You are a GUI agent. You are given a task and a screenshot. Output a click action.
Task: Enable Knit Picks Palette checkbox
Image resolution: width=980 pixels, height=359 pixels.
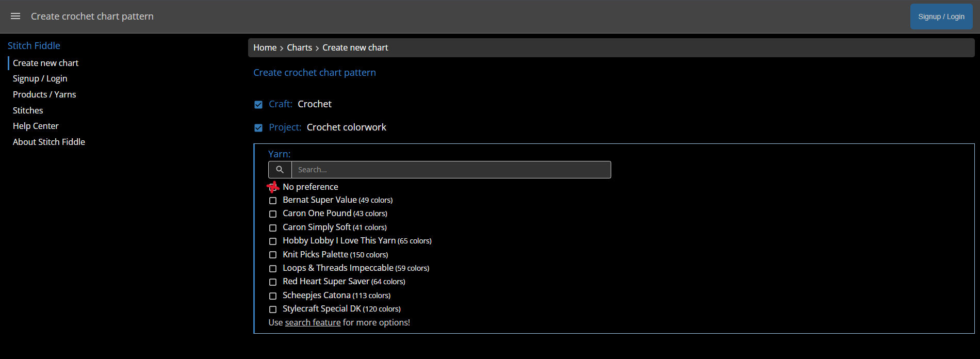(x=273, y=255)
